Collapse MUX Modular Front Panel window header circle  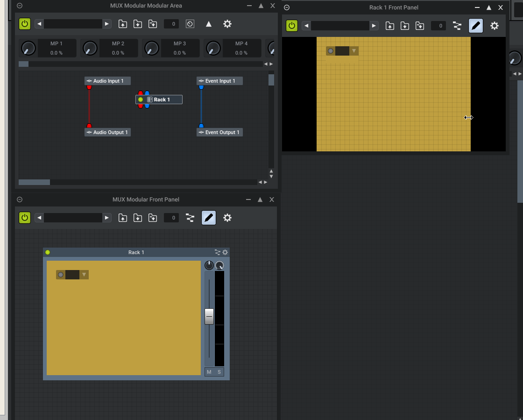(x=20, y=199)
